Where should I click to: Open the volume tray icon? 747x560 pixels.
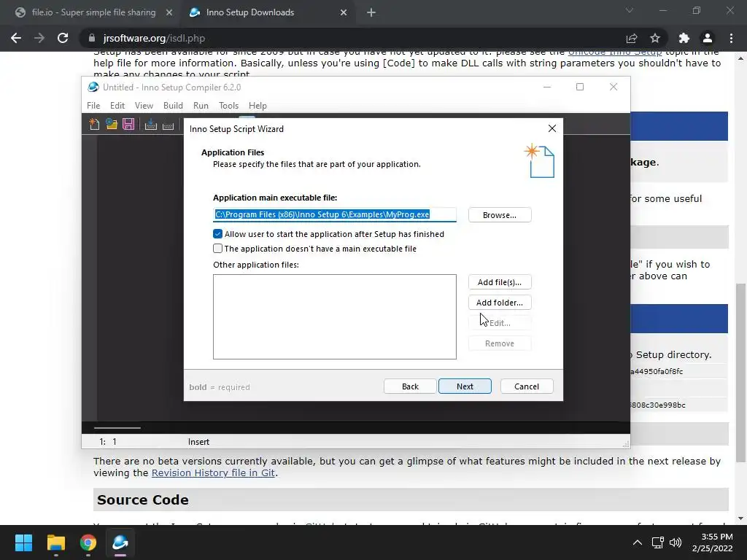pyautogui.click(x=676, y=542)
